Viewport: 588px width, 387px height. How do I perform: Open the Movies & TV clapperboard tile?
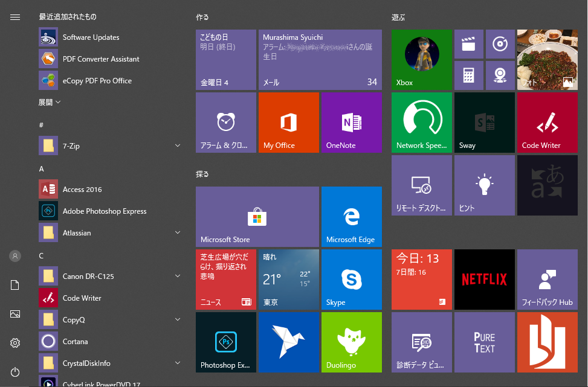pyautogui.click(x=469, y=44)
